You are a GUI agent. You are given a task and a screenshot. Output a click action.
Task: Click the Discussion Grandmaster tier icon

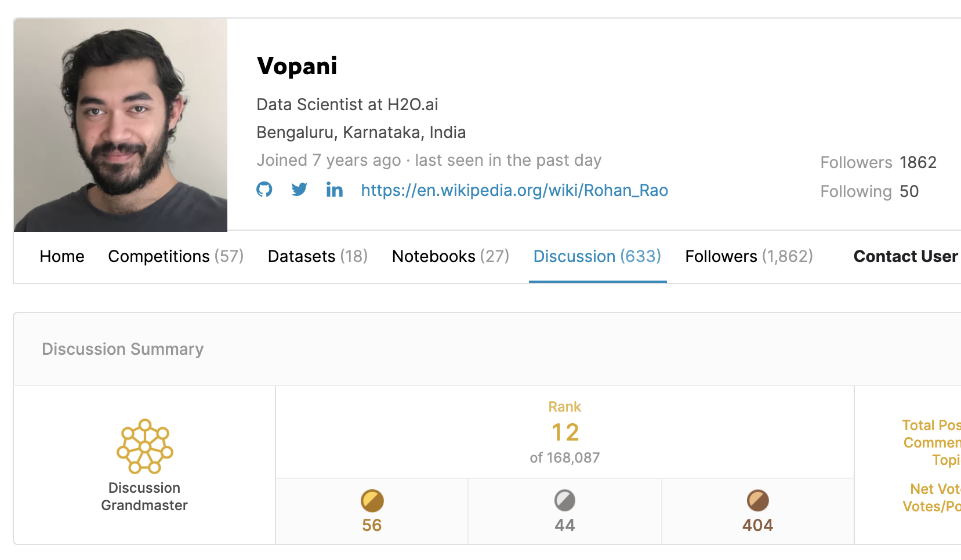click(x=145, y=446)
